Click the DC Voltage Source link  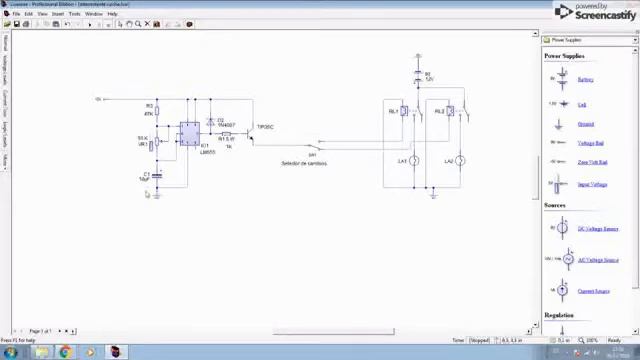[x=598, y=229]
